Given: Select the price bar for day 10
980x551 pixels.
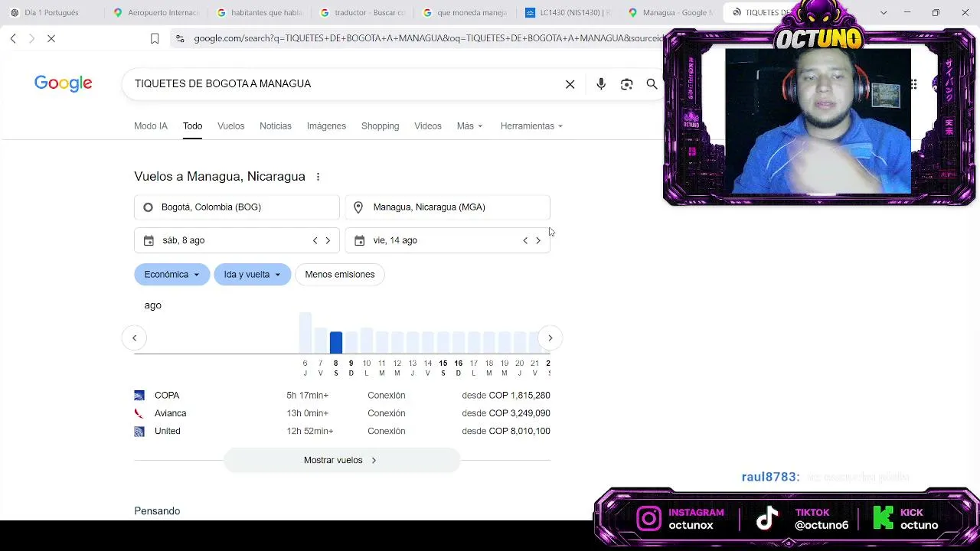Looking at the screenshot, I should (x=367, y=341).
